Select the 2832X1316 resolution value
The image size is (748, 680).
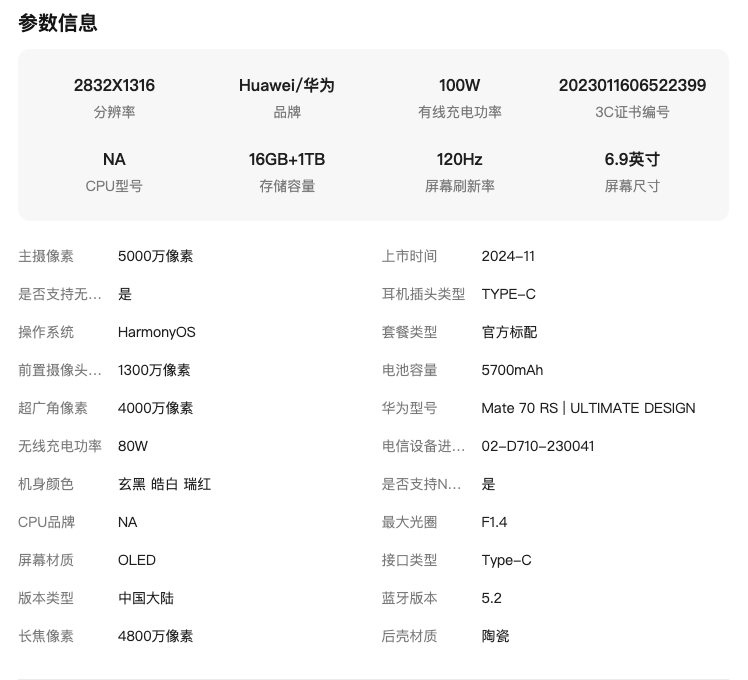(114, 85)
